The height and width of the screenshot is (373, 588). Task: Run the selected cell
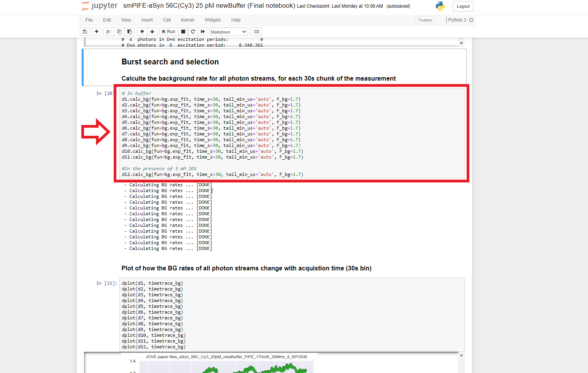click(x=168, y=32)
